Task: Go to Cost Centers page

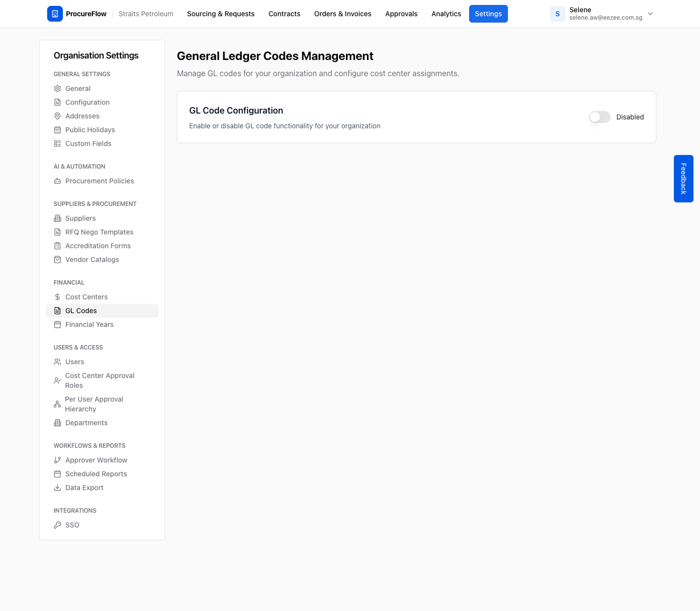Action: (102, 297)
